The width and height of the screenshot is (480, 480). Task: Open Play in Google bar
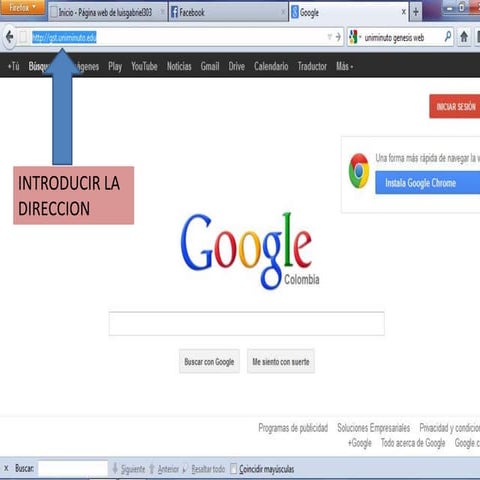(115, 67)
